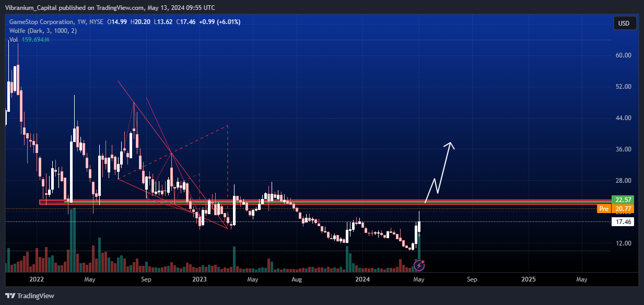Click the 2025 time axis label
Image resolution: width=644 pixels, height=305 pixels.
(x=529, y=279)
